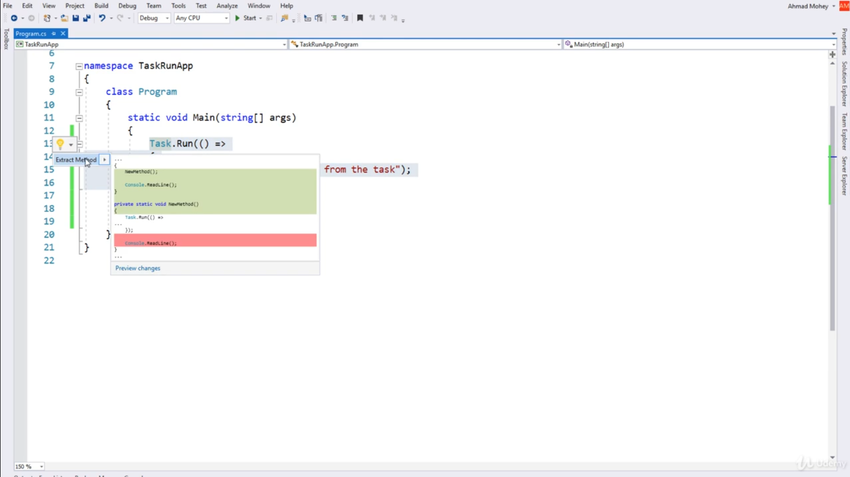Click the Navigate Backward arrow icon
Screen dimensions: 850x477
coord(14,18)
